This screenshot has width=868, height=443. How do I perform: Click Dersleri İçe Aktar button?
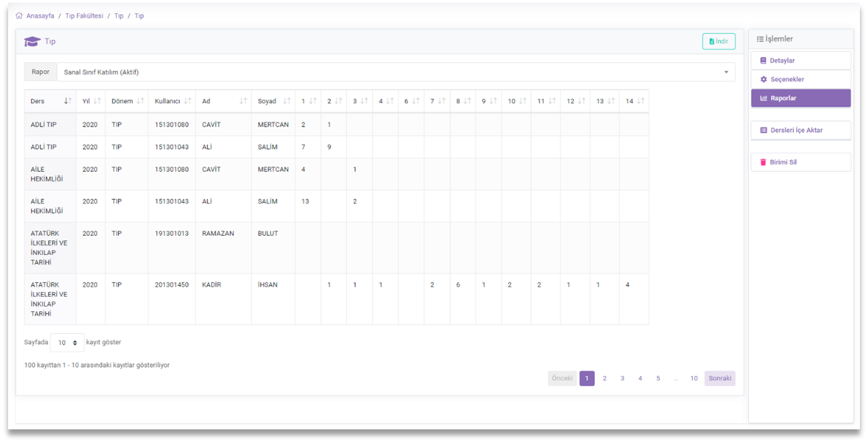pos(800,130)
